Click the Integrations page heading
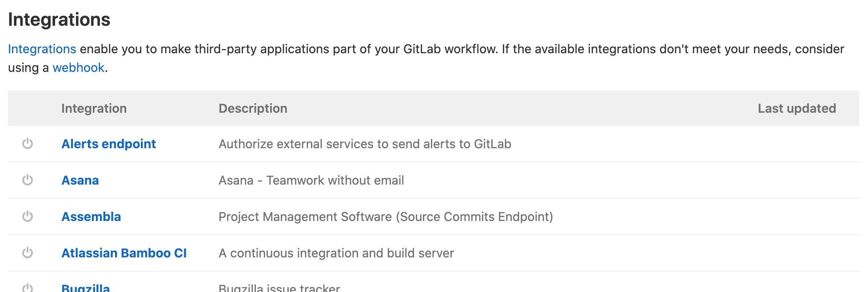 click(59, 20)
